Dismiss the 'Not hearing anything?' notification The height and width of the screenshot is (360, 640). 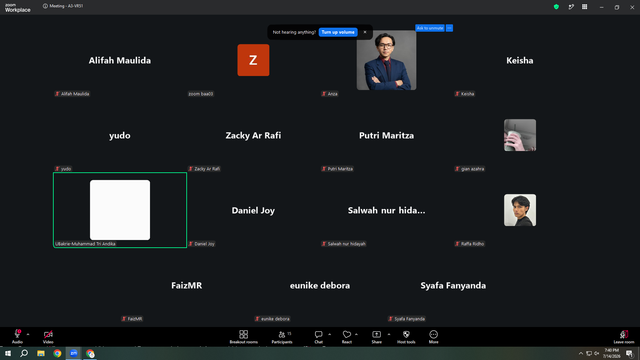pyautogui.click(x=365, y=32)
